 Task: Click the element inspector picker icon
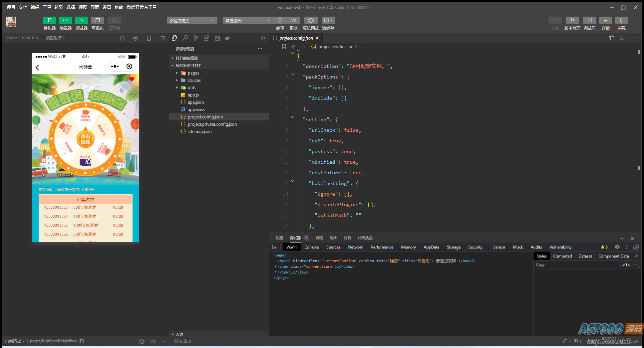click(275, 247)
